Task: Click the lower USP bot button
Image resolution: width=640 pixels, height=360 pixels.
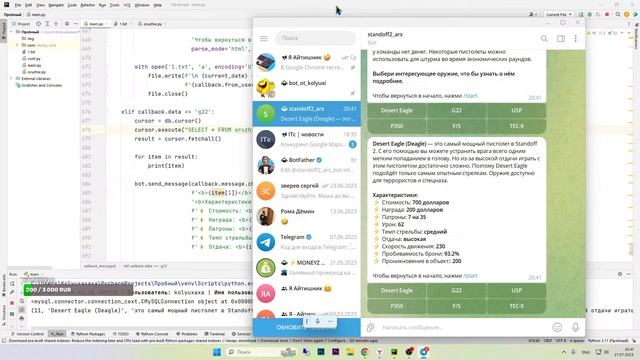Action: pos(516,291)
